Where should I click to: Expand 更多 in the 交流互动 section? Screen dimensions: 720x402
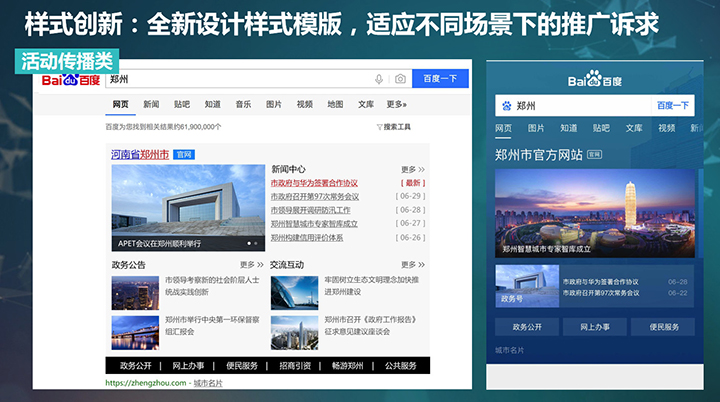[412, 265]
